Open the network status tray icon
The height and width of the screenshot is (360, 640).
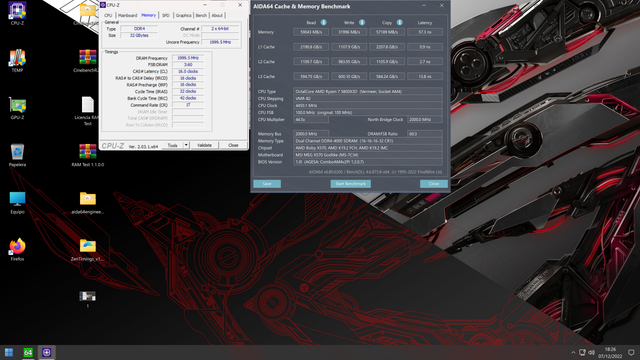click(582, 352)
